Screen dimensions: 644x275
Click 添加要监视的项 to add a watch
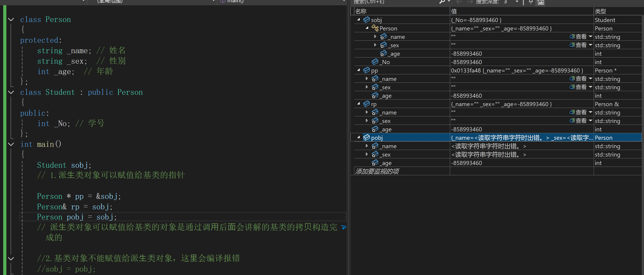click(377, 171)
